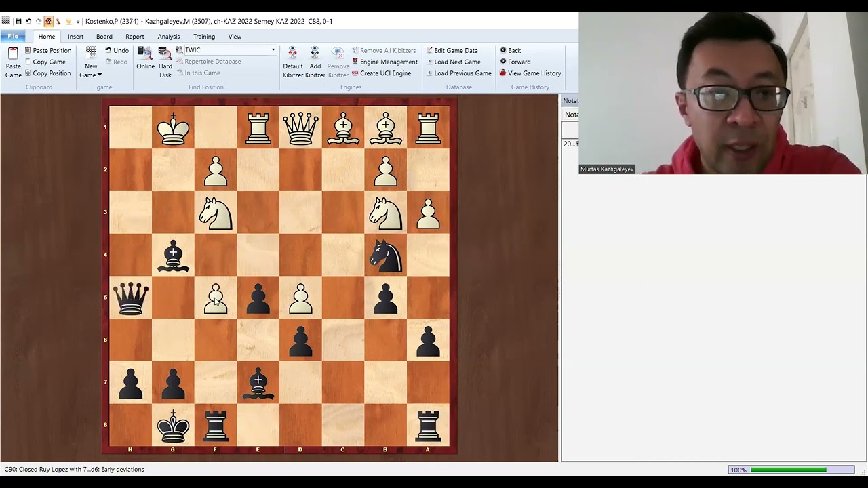The width and height of the screenshot is (868, 488).
Task: Click the white knight on f3
Action: tap(216, 213)
